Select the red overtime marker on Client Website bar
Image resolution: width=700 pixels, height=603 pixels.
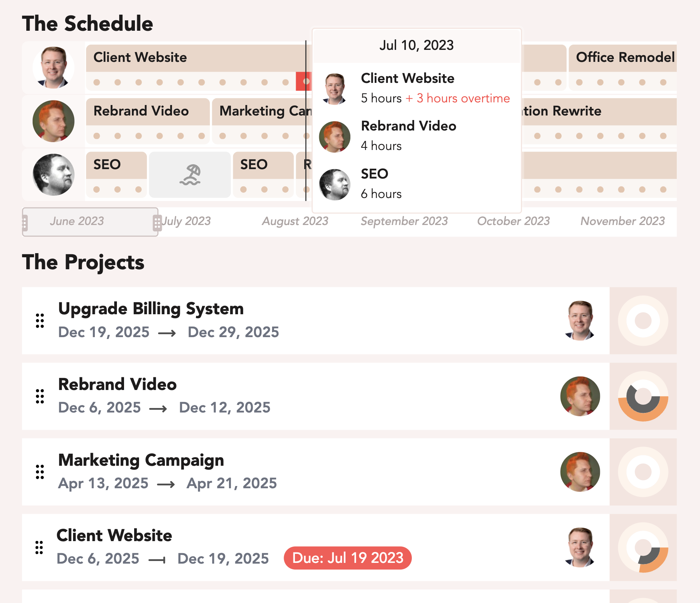(303, 80)
